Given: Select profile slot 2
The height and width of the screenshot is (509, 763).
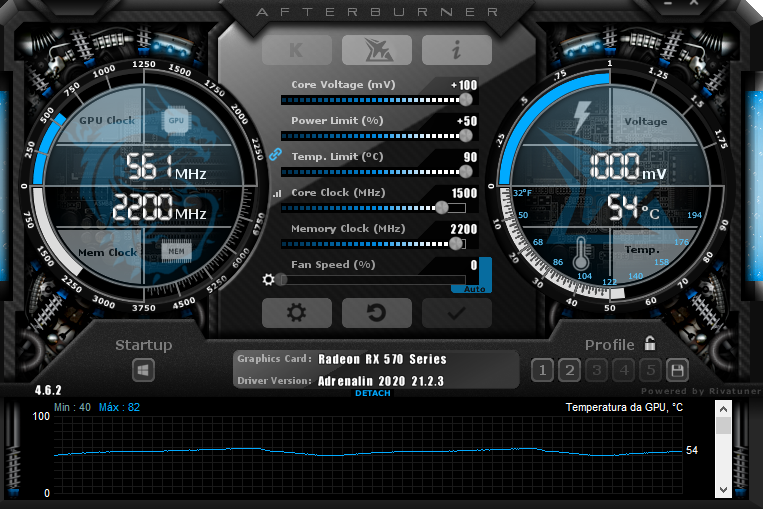Looking at the screenshot, I should [569, 371].
